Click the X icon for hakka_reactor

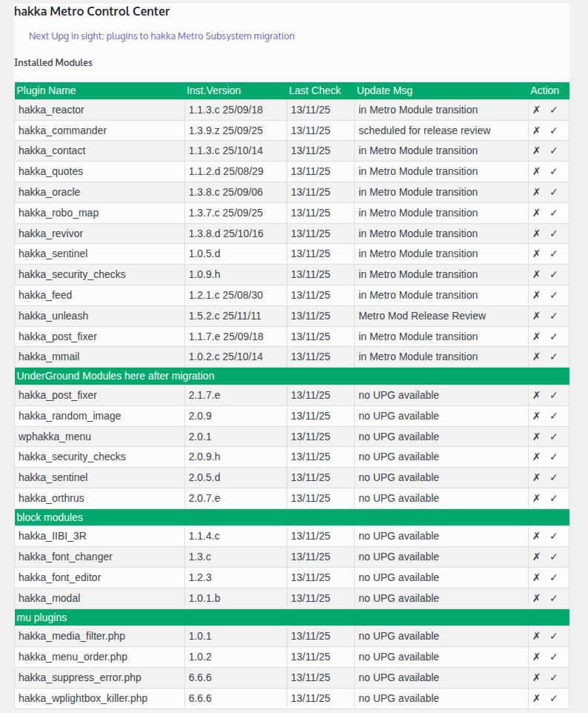pyautogui.click(x=536, y=110)
